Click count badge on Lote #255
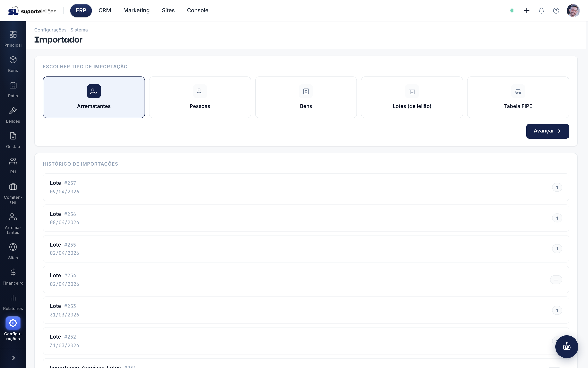The height and width of the screenshot is (368, 588). pos(557,249)
